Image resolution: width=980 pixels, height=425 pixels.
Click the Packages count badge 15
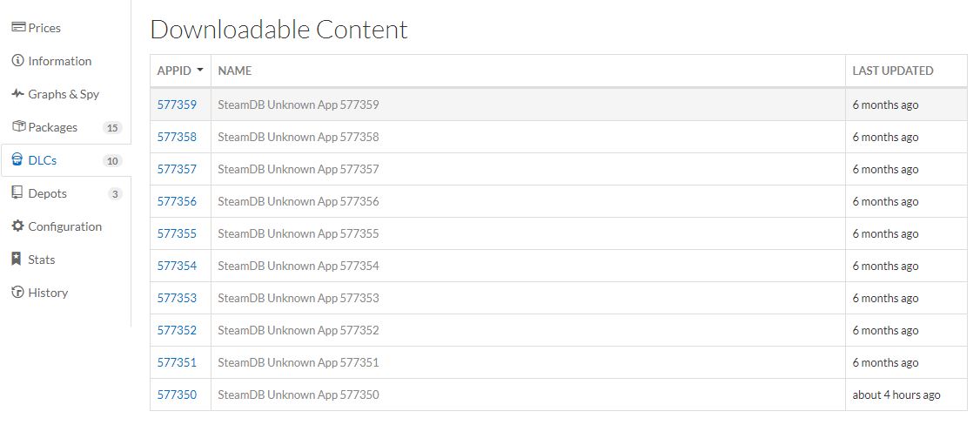pos(112,128)
